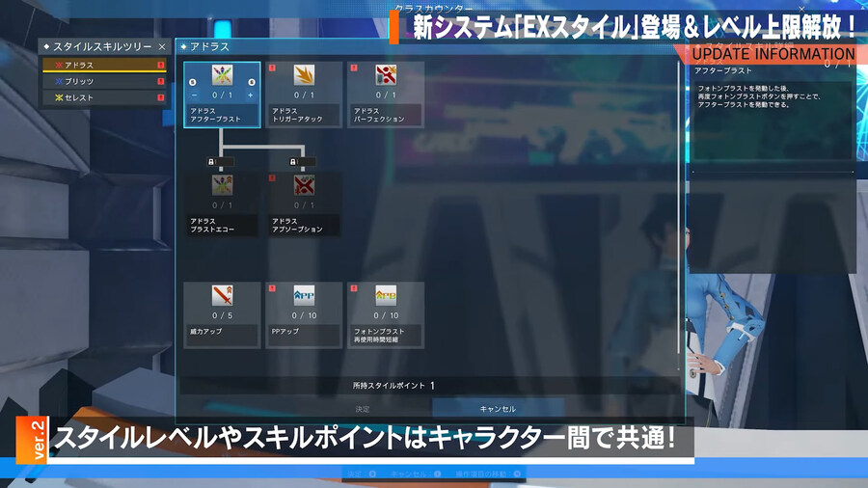Select the locked アドラス アブソープション skill icon
This screenshot has height=488, width=868.
click(304, 185)
